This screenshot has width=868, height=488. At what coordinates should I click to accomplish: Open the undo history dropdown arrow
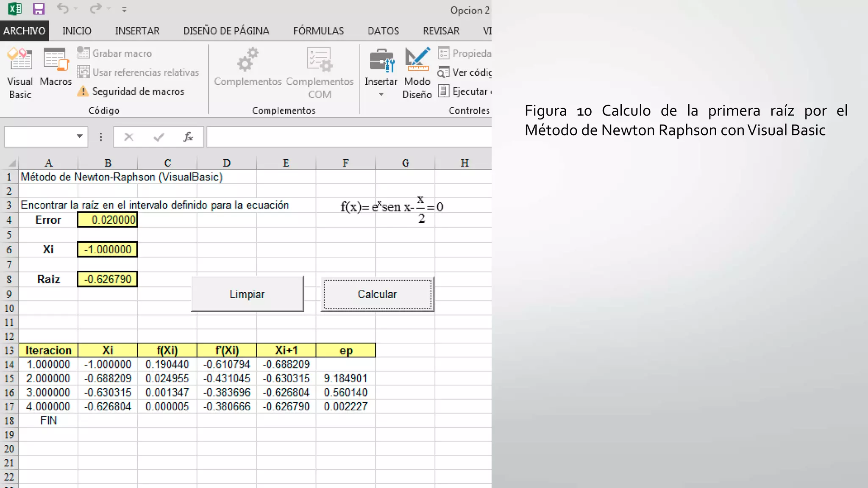point(76,9)
